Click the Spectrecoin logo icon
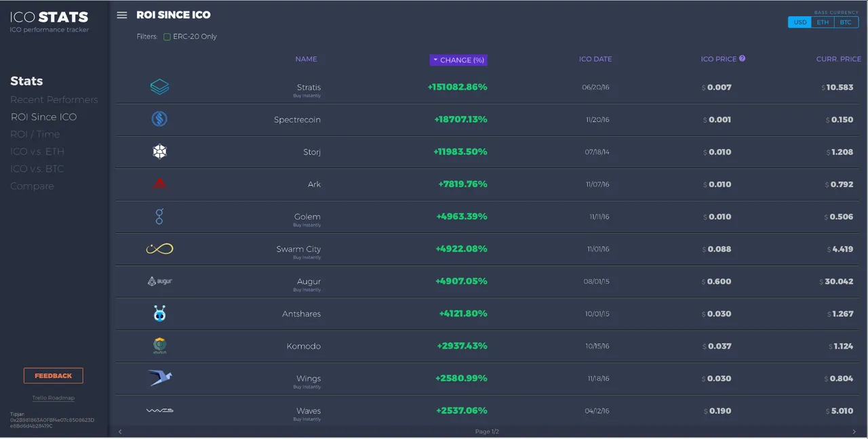Image resolution: width=868 pixels, height=439 pixels. click(159, 119)
